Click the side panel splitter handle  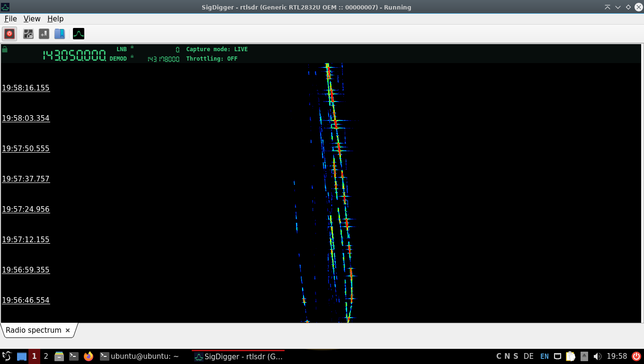[x=642, y=183]
